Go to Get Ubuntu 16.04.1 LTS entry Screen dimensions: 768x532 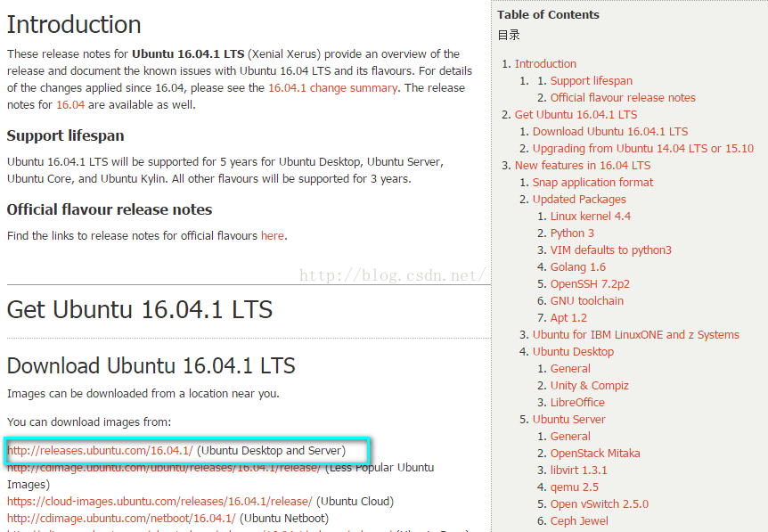pyautogui.click(x=576, y=115)
